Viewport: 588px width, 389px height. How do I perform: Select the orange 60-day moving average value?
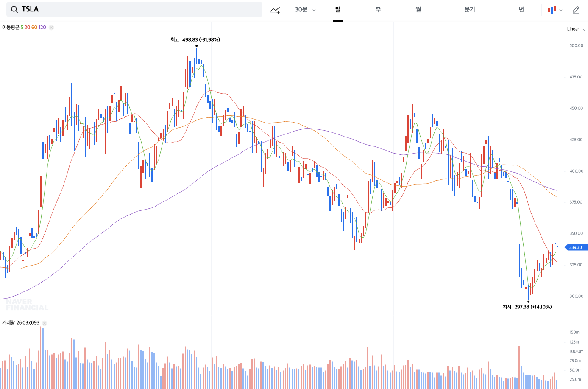(x=34, y=28)
